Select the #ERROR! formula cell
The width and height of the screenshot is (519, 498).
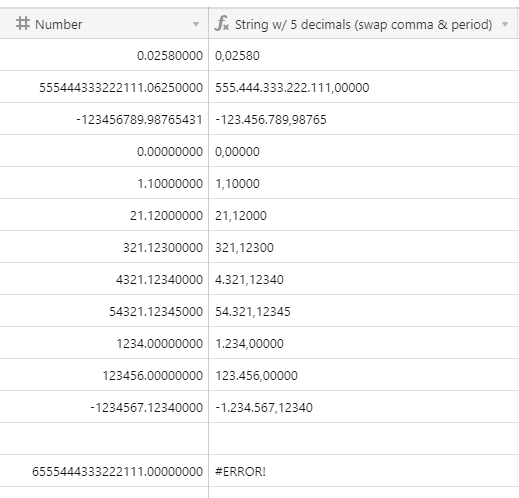tap(364, 471)
